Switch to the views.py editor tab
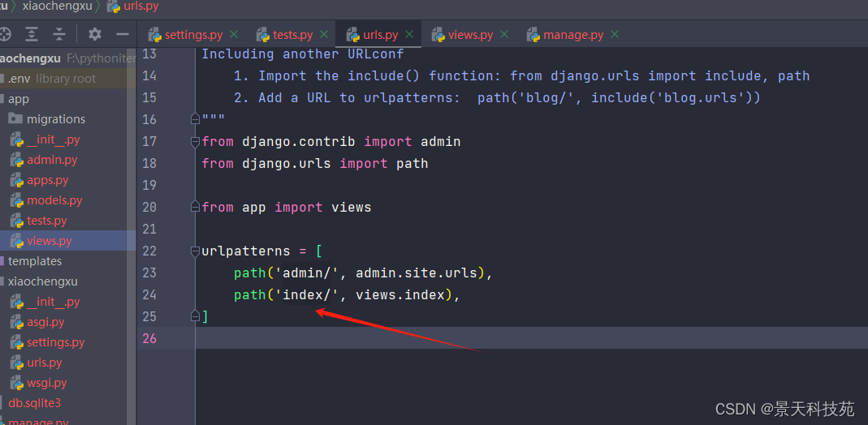 click(470, 35)
